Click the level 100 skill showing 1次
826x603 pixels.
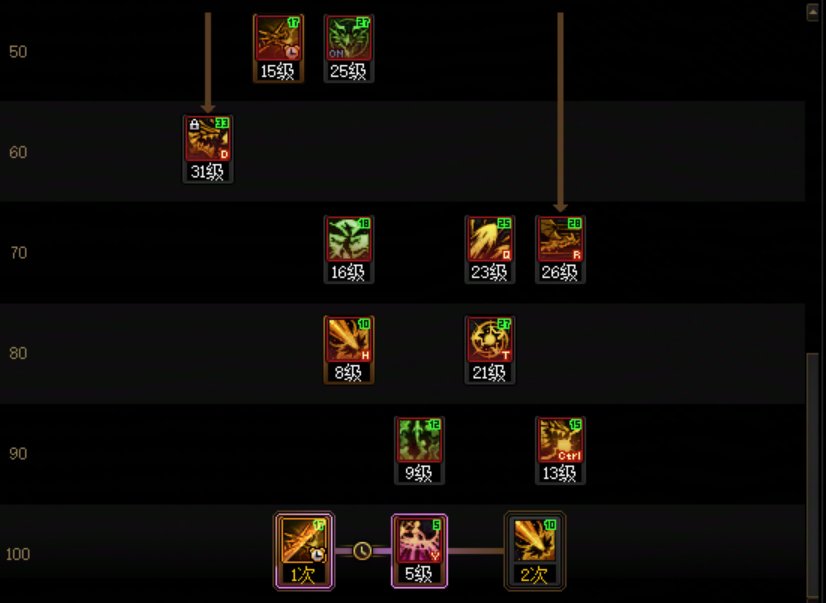click(x=304, y=551)
